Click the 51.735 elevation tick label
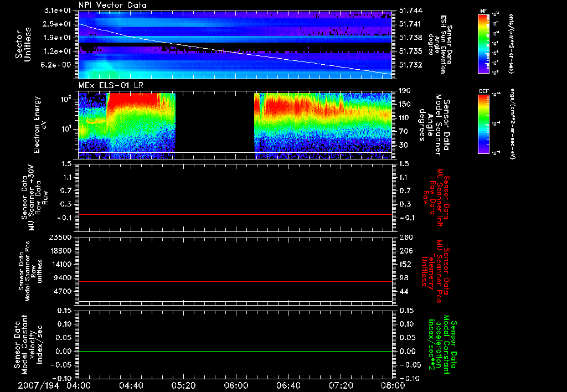Screen dimensions: 567x392 411,51
